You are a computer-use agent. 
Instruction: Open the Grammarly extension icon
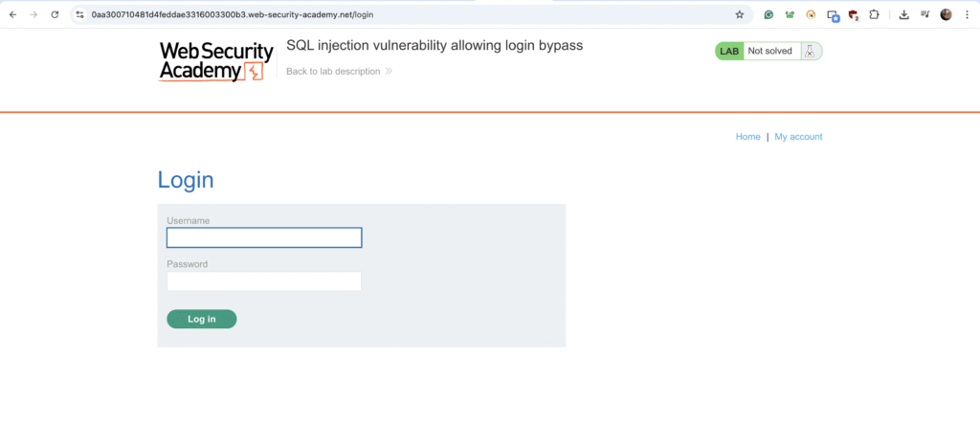768,14
